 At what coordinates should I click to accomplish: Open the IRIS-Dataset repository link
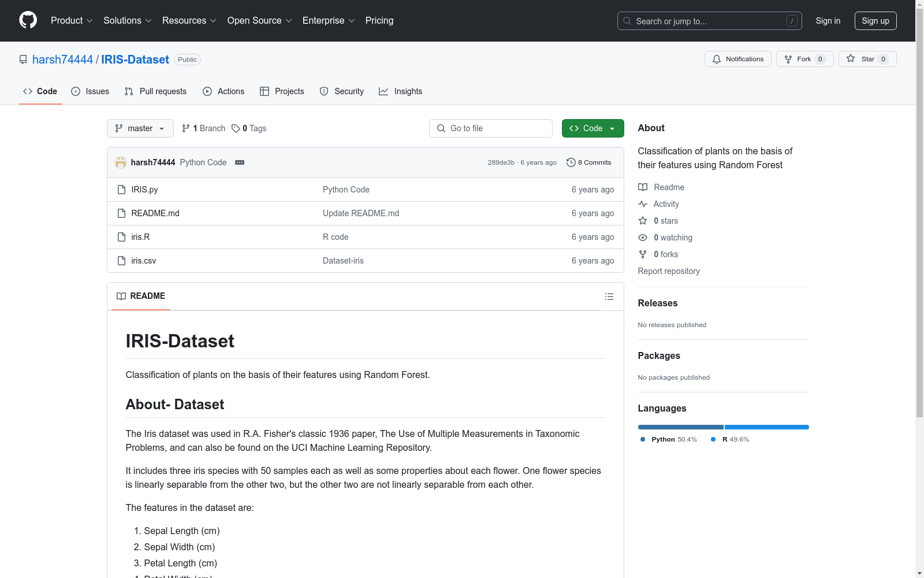135,60
